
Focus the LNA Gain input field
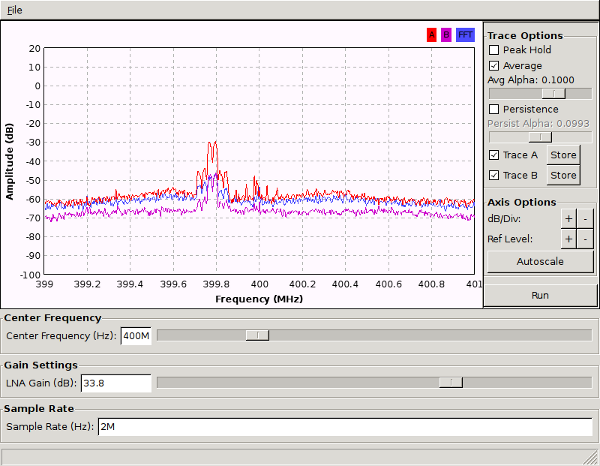click(x=116, y=383)
